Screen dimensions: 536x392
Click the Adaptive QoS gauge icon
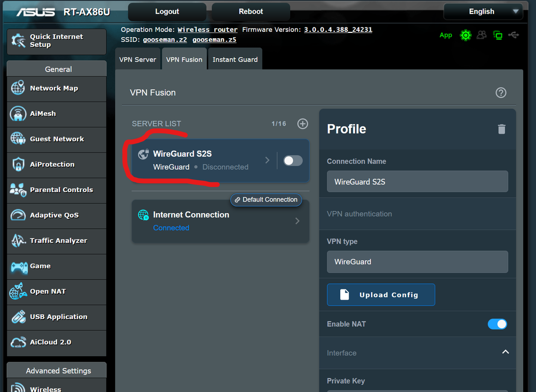pos(18,215)
